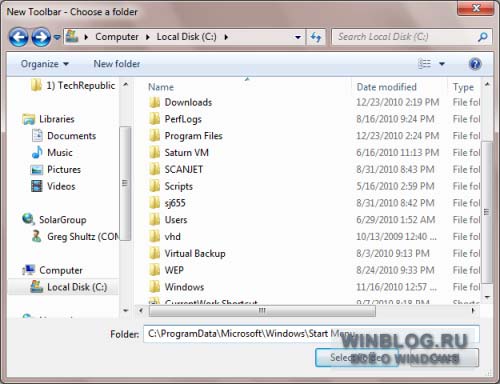Click file list scroll up arrow
This screenshot has height=384, width=500.
click(x=487, y=85)
